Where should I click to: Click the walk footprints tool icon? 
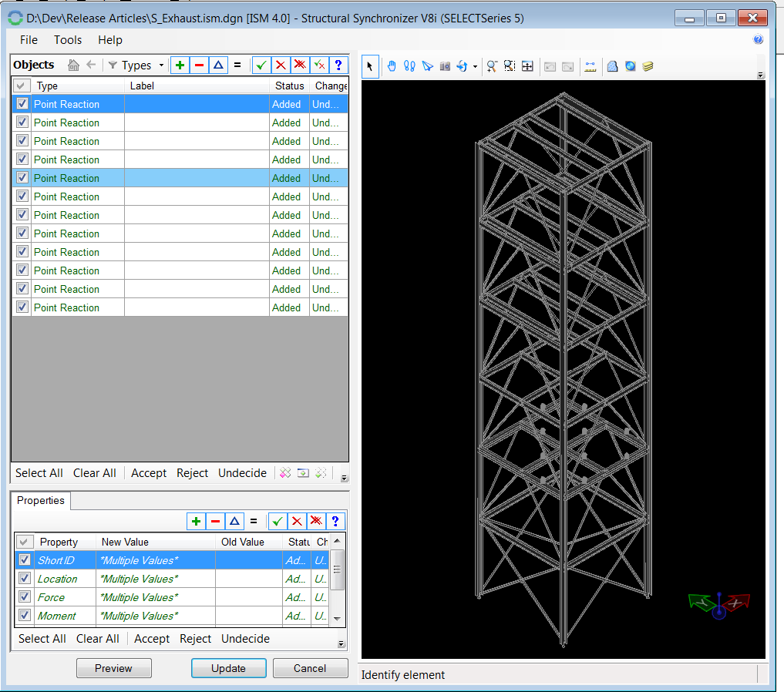[409, 66]
